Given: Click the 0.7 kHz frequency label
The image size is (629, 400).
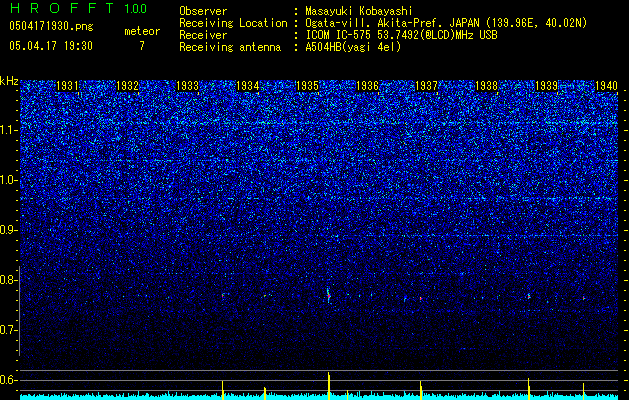Looking at the screenshot, I should (x=9, y=330).
